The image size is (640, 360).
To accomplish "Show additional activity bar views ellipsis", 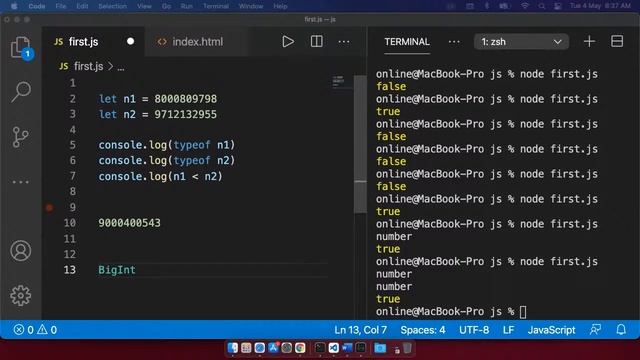I will (x=20, y=182).
